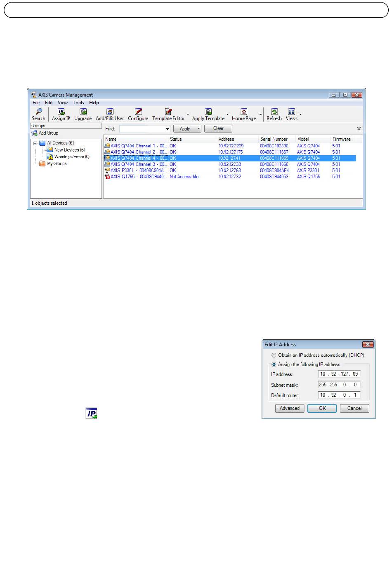Screen dimensions: 392x575
Task: Select serial number 00408C904AF4
Action: [x=274, y=170]
